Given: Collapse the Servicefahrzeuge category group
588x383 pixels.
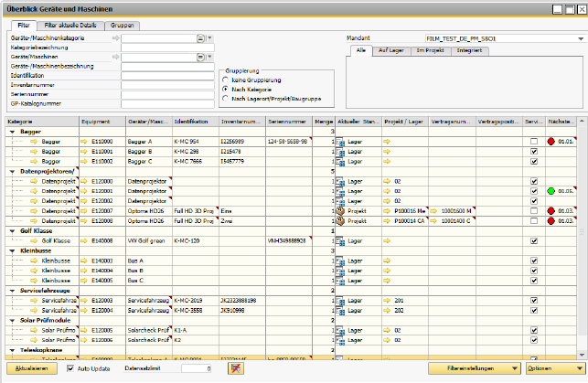Looking at the screenshot, I should tap(13, 291).
